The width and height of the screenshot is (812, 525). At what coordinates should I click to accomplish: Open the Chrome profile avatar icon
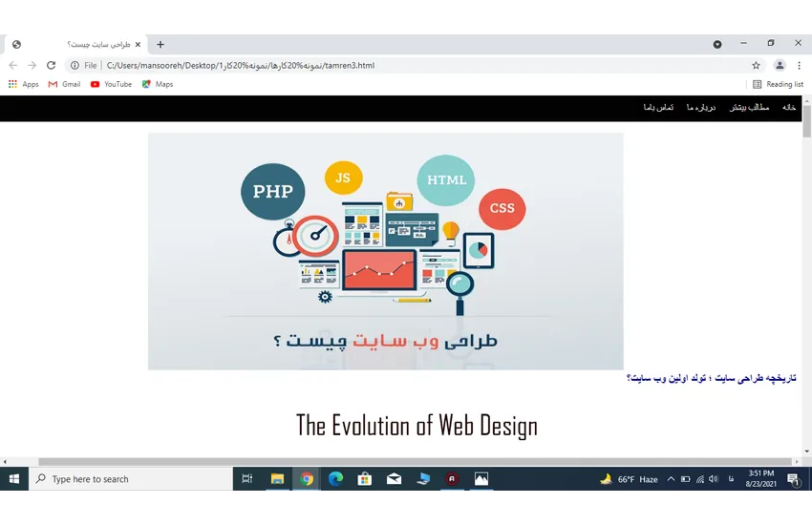tap(780, 66)
